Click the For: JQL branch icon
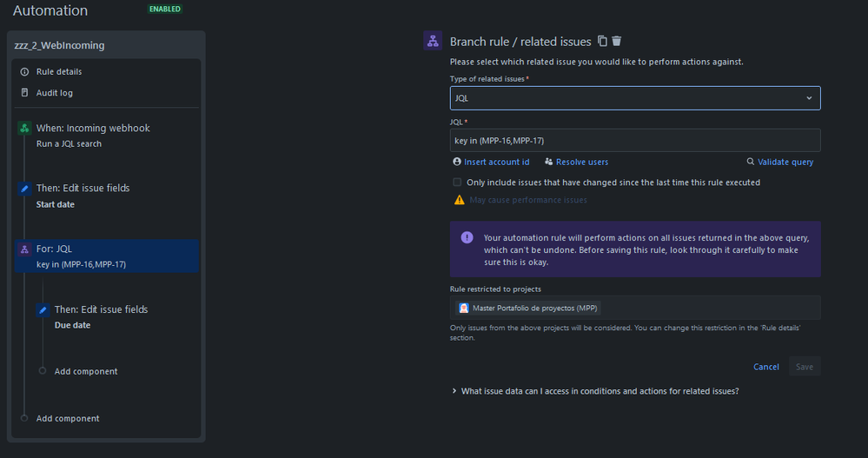The image size is (868, 458). point(24,249)
